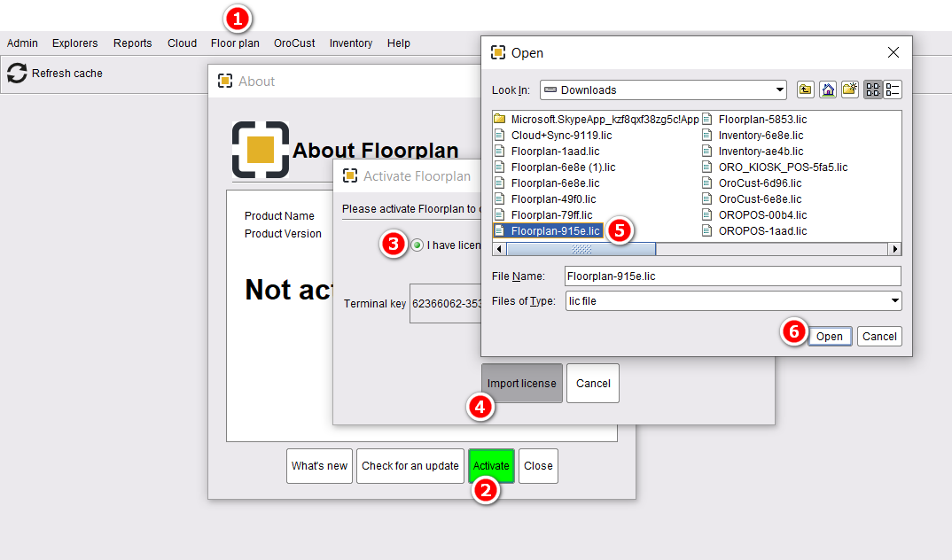The image size is (952, 560).
Task: Click the file list horizontal scrollbar thumb
Action: pyautogui.click(x=581, y=249)
